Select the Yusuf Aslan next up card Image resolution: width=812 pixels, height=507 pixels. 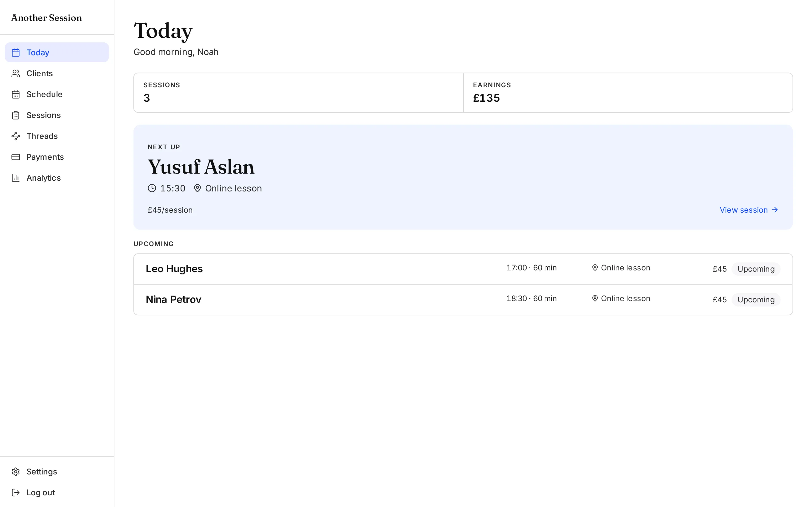[x=463, y=177]
